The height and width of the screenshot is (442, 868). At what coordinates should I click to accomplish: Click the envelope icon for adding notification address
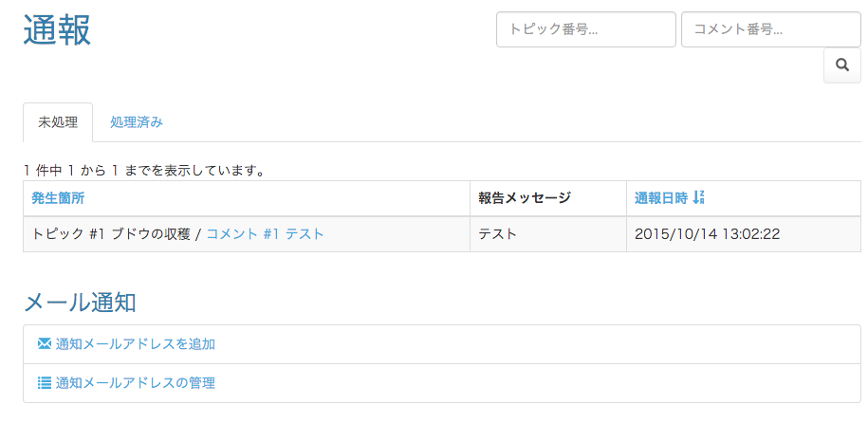coord(45,343)
